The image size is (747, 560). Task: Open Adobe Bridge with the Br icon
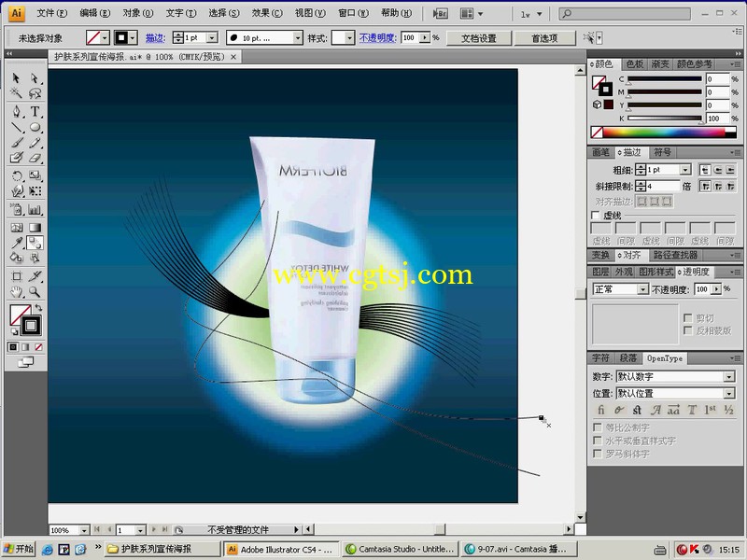441,14
